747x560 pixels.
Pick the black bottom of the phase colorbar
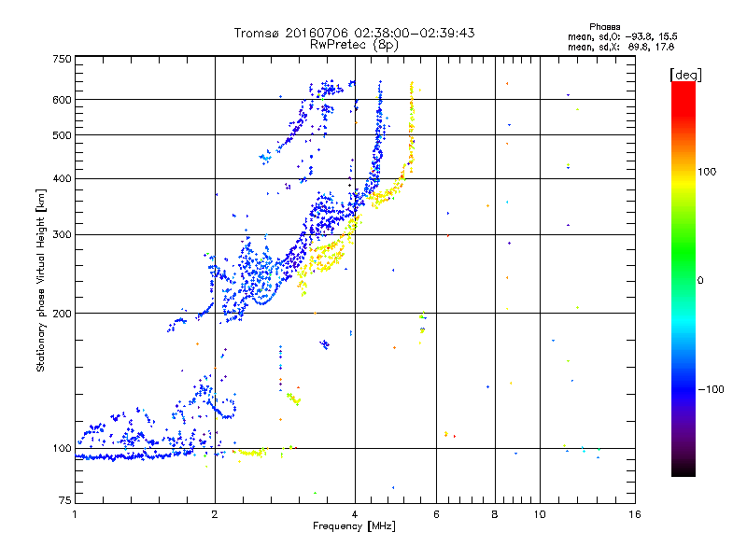click(684, 469)
